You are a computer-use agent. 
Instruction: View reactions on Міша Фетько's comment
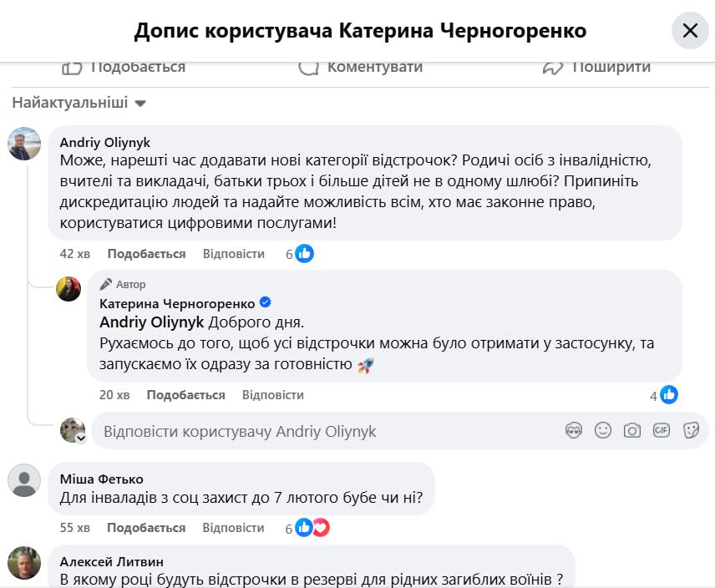click(312, 528)
